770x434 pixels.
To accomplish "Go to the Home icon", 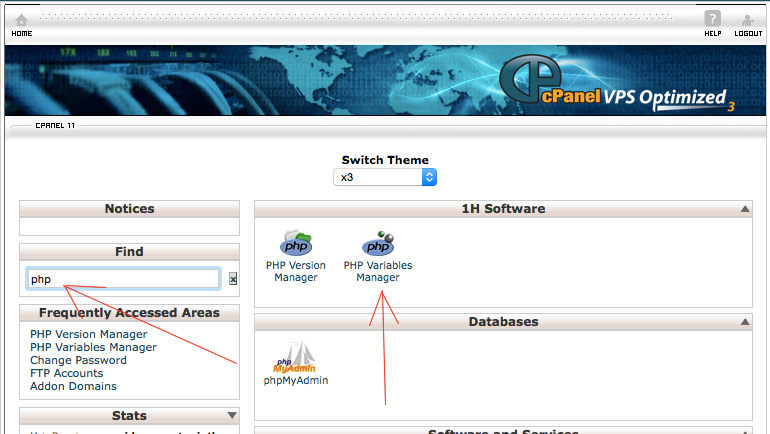I will click(x=21, y=20).
